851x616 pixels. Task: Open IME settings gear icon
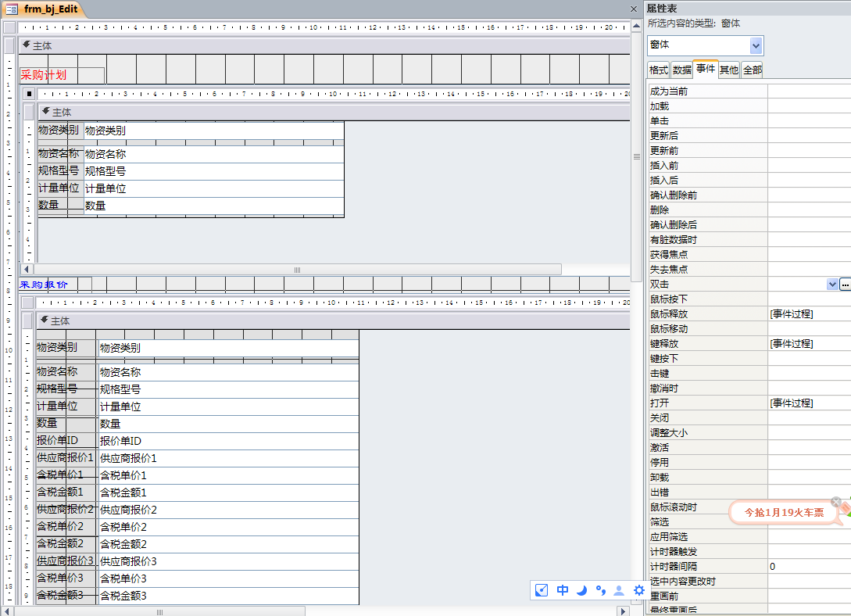coord(638,590)
